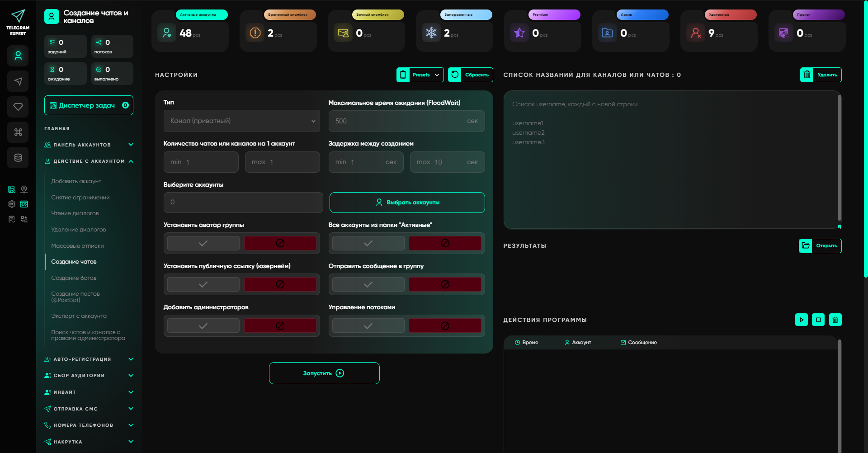This screenshot has width=868, height=453.
Task: Click the Выбрать аккаунты button
Action: click(407, 203)
